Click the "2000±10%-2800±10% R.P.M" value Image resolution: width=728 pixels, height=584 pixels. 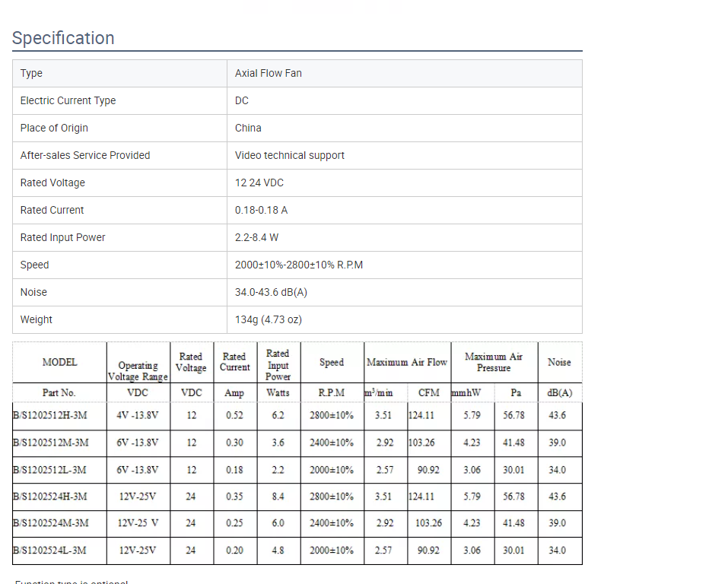tap(299, 265)
